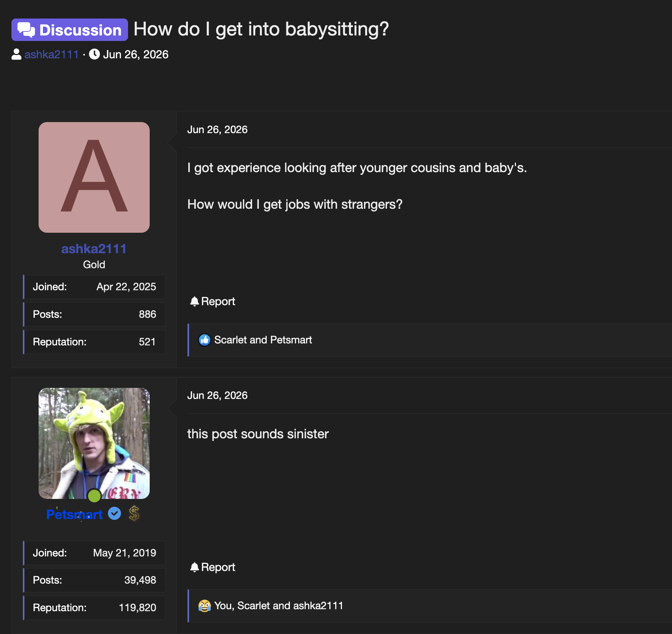The image size is (672, 634).
Task: Click the user silhouette icon near ashka2111
Action: [x=17, y=54]
